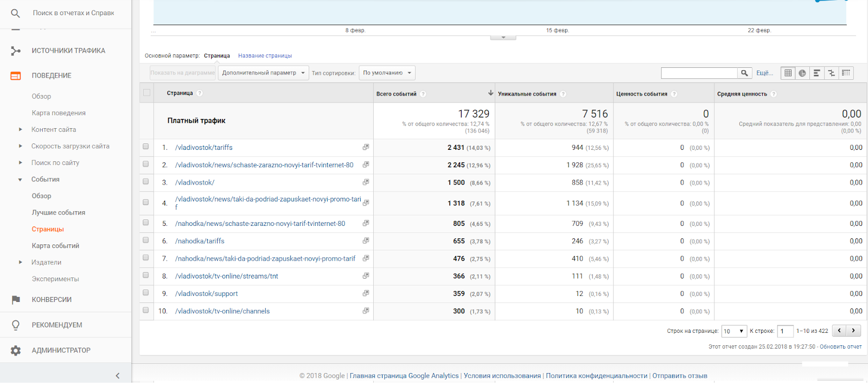This screenshot has height=385, width=868.
Task: Go to previous page of results arrow
Action: pos(839,330)
